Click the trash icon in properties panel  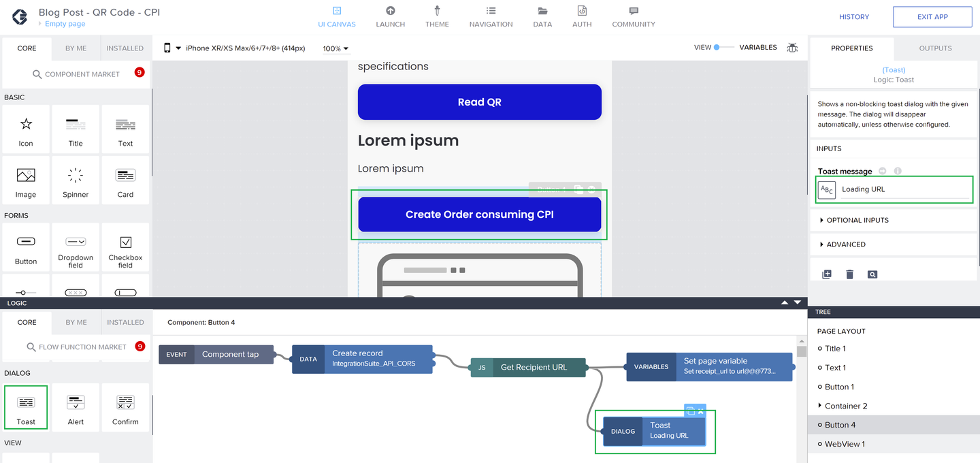pos(849,274)
